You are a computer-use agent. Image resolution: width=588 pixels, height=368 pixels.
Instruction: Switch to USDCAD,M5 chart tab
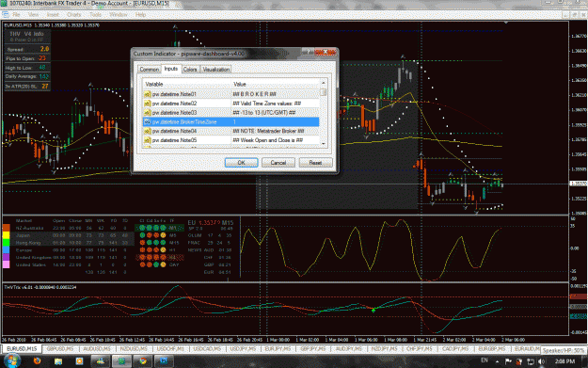207,349
